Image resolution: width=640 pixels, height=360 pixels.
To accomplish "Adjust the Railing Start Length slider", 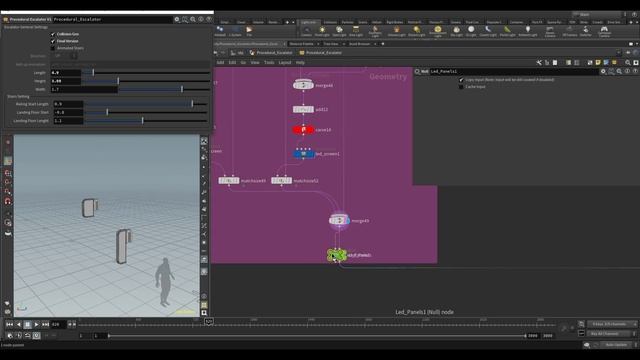I will [x=192, y=104].
